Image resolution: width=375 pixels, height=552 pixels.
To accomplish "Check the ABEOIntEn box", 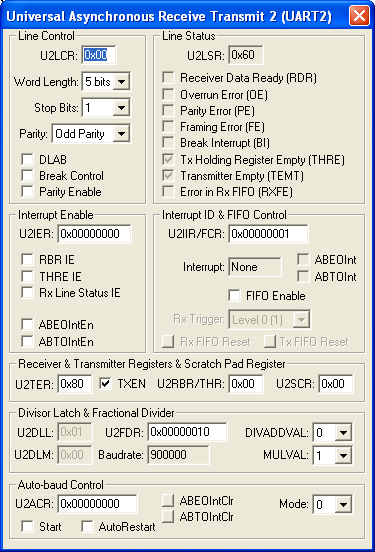I will 27,324.
